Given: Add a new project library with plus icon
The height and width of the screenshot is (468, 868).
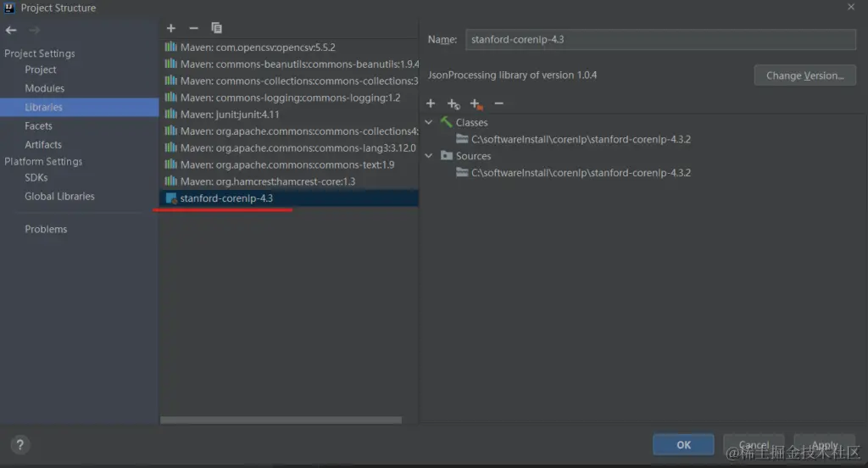Looking at the screenshot, I should click(171, 28).
